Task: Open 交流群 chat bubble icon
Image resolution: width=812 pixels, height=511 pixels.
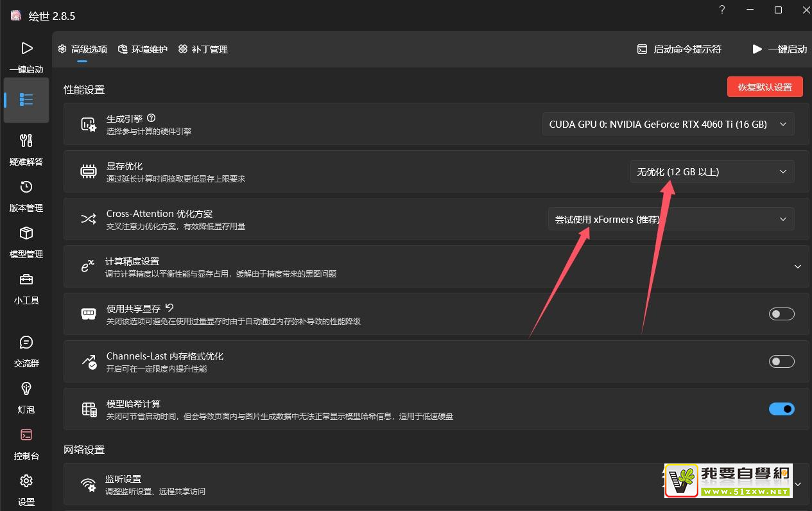Action: [x=26, y=343]
